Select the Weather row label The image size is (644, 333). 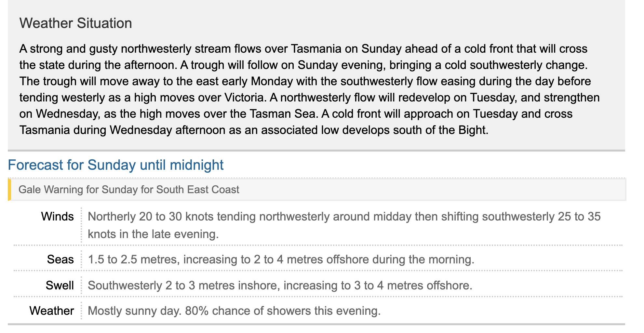coord(52,311)
